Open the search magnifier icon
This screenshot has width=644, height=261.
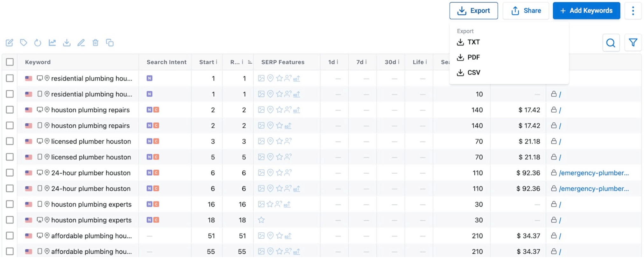[x=611, y=42]
